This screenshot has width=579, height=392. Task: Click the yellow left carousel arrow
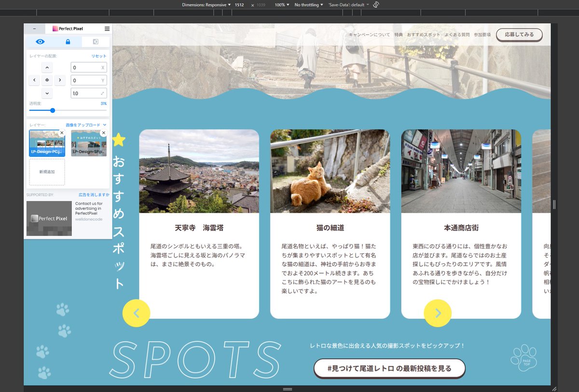137,313
